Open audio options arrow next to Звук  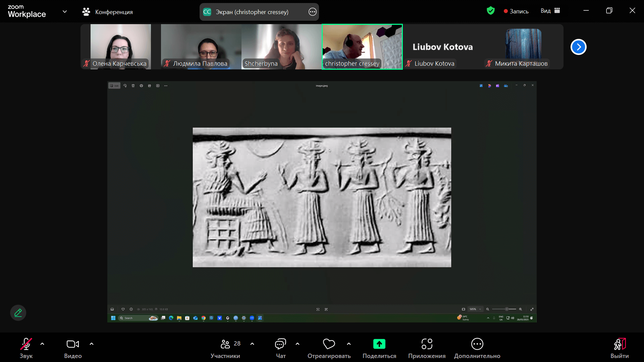[x=42, y=344]
